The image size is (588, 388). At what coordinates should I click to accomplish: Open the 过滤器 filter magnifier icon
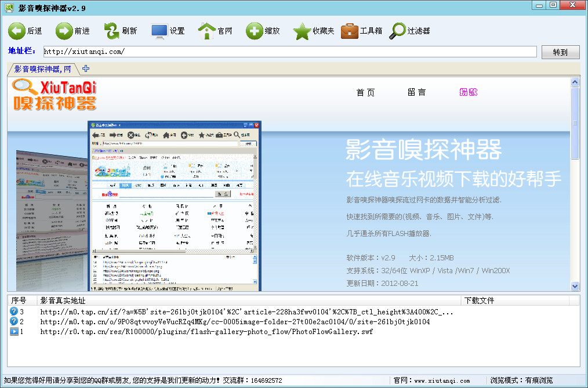pyautogui.click(x=397, y=31)
